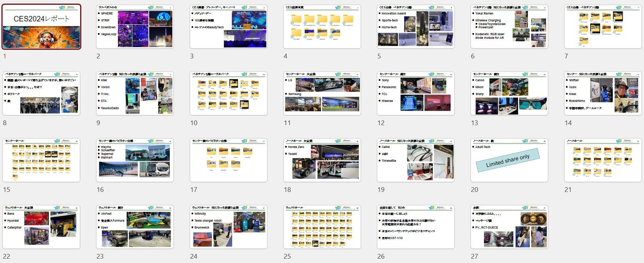The width and height of the screenshot is (644, 263).
Task: Open slide 16 listing Waymo and Walmart
Action: click(x=135, y=160)
